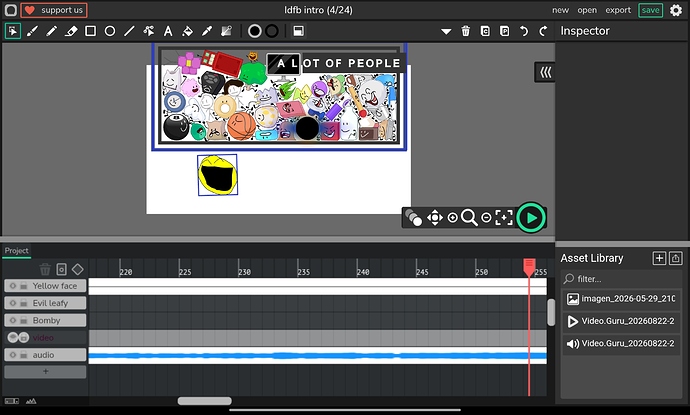Lock the Yellow face layer
Viewport: 690px width, 415px height.
click(23, 286)
